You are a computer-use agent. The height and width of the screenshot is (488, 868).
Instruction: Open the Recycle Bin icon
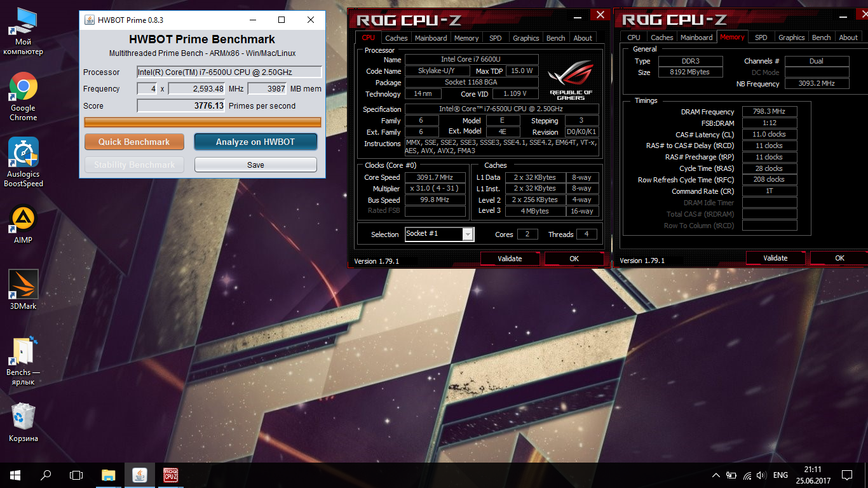[x=24, y=422]
